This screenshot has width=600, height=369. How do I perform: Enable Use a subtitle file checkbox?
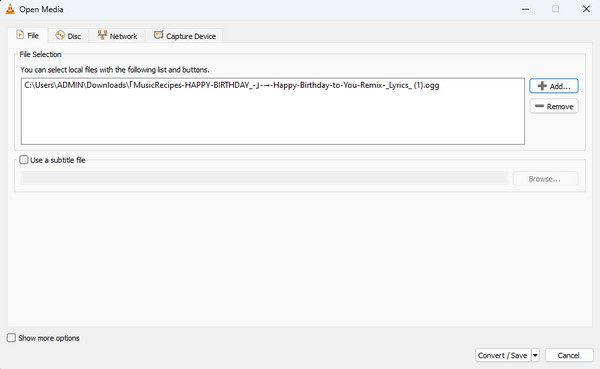[24, 160]
